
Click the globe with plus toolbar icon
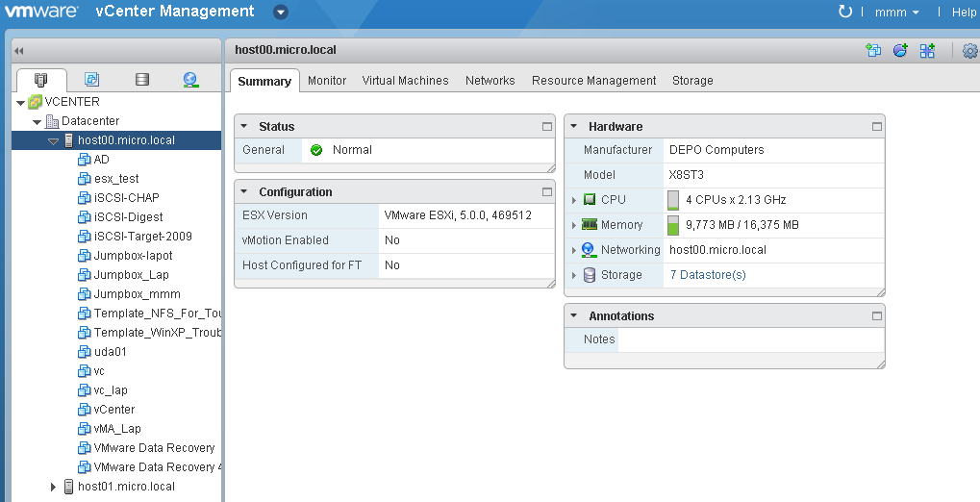(x=900, y=51)
